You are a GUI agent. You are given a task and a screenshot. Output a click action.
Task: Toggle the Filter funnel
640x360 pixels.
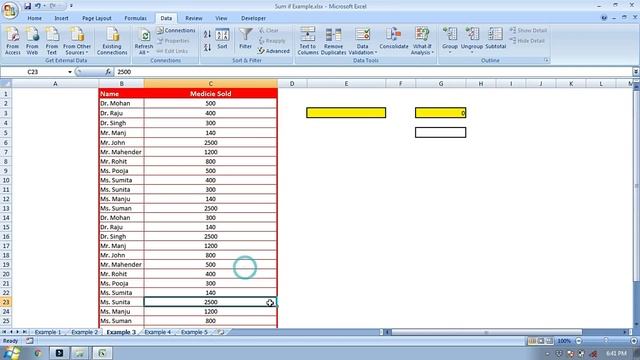point(246,39)
